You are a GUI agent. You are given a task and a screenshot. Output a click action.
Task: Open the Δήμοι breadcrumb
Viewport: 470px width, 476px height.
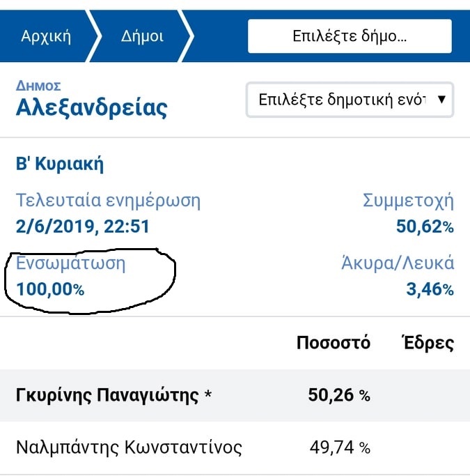click(x=142, y=36)
